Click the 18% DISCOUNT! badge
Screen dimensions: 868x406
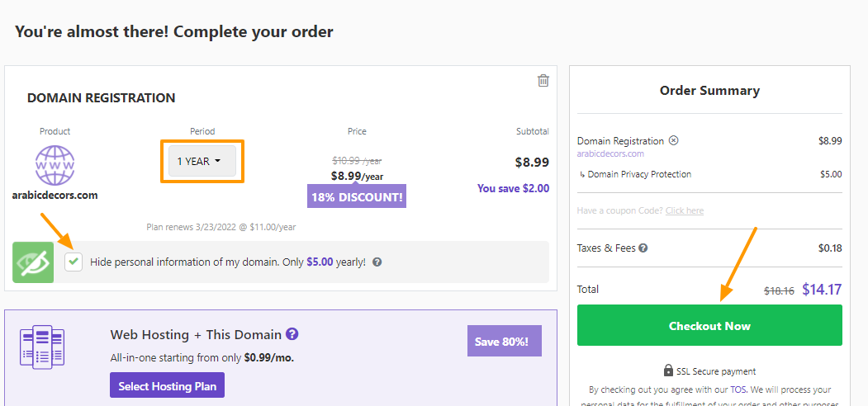click(x=357, y=197)
